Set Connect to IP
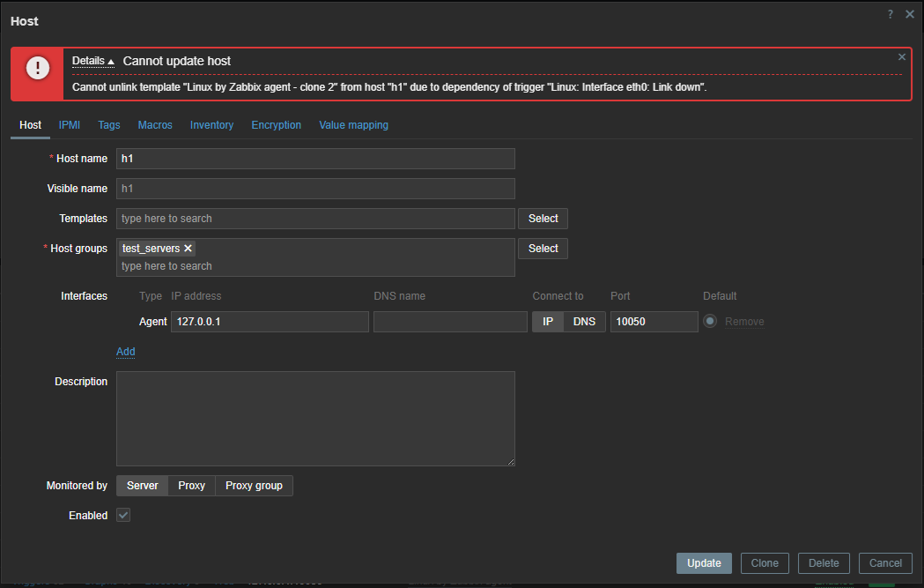 click(548, 322)
